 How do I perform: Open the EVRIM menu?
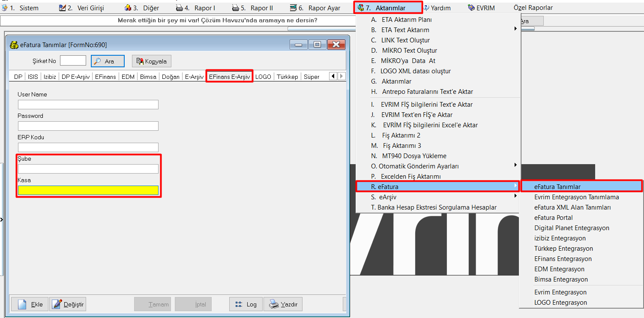tap(481, 8)
